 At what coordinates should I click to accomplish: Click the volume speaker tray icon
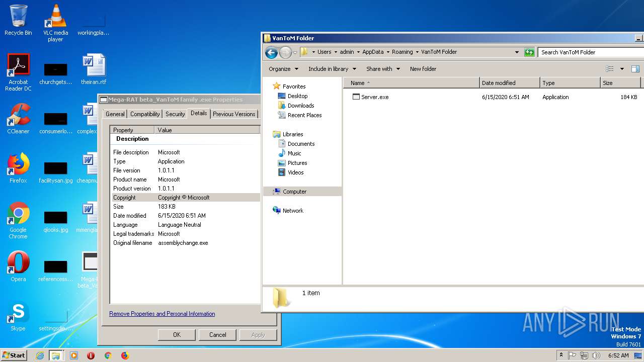point(597,355)
